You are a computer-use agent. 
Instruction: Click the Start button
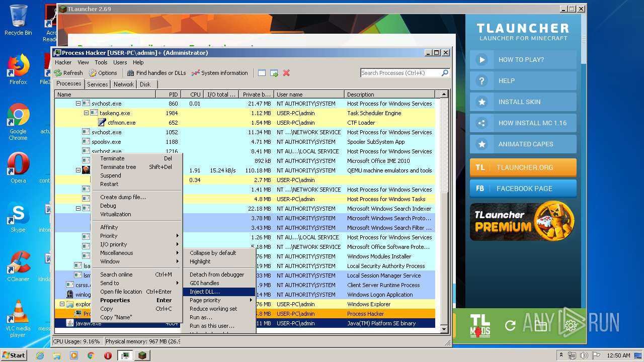tap(14, 355)
